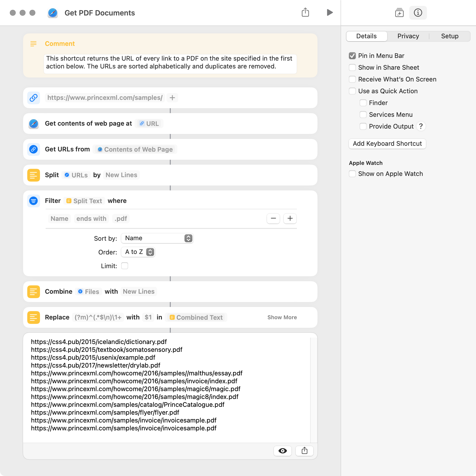This screenshot has width=476, height=476.
Task: Click the URLs variable in Split action
Action: click(x=76, y=175)
